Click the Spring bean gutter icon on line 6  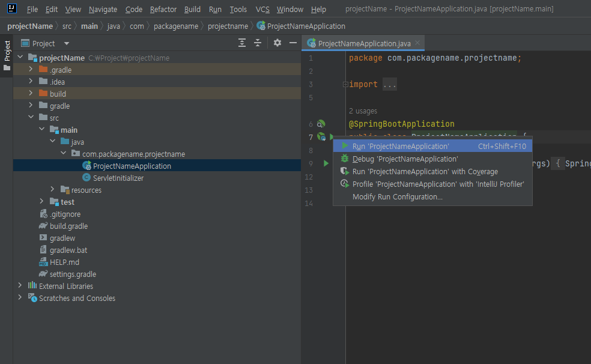pos(321,124)
